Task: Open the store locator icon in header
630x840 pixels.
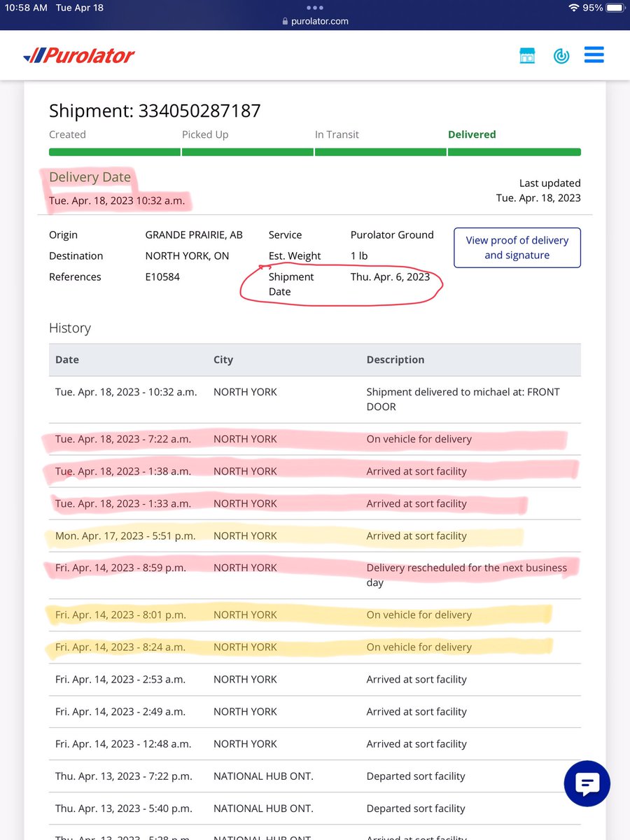Action: (527, 55)
